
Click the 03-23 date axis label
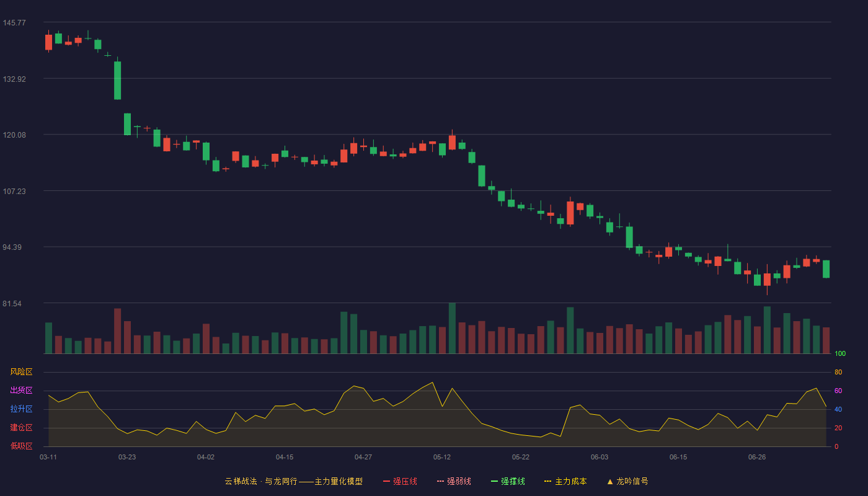(x=127, y=458)
